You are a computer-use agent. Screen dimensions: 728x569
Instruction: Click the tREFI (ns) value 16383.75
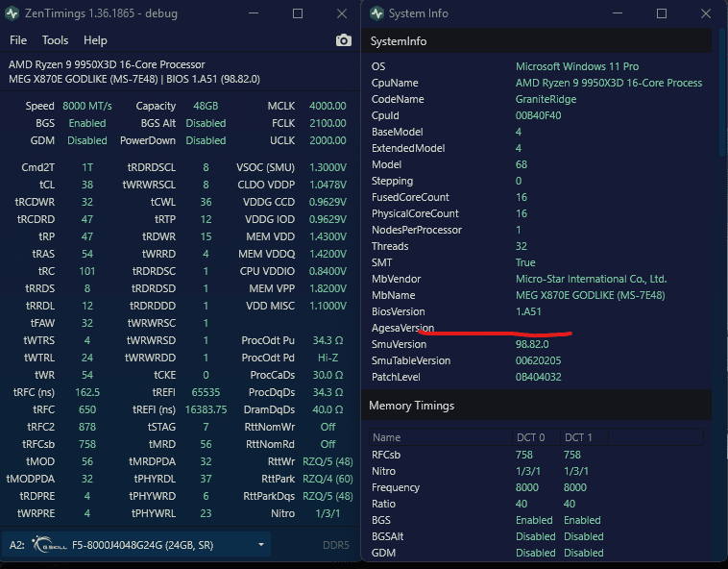tap(206, 409)
